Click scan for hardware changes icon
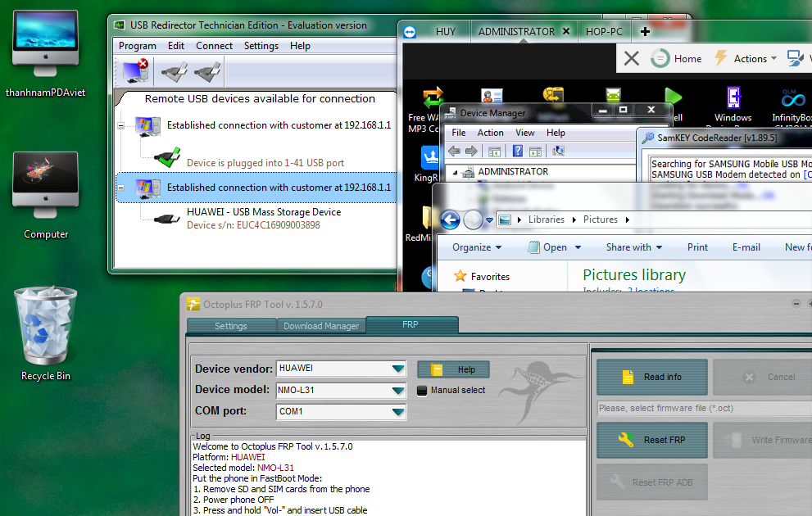Viewport: 812px width, 516px height. (558, 151)
